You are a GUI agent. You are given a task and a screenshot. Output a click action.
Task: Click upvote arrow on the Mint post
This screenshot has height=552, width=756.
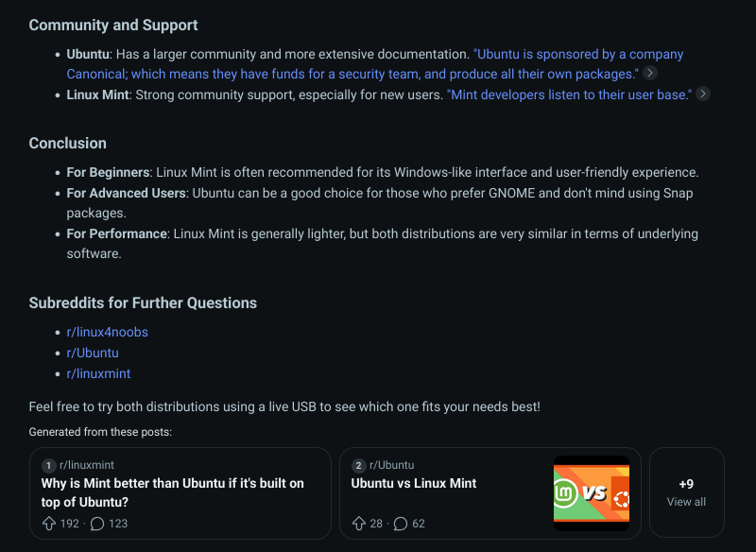49,524
